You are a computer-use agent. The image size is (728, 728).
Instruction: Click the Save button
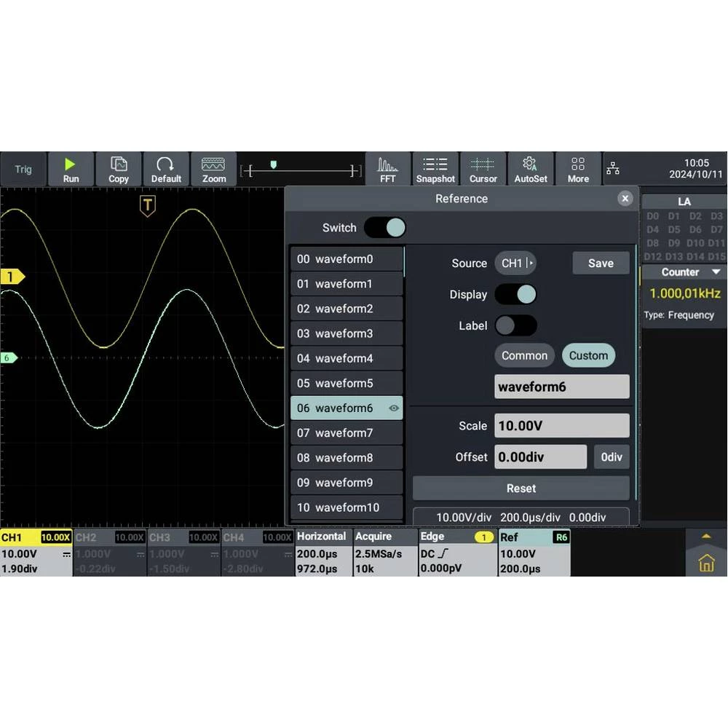[x=601, y=264]
